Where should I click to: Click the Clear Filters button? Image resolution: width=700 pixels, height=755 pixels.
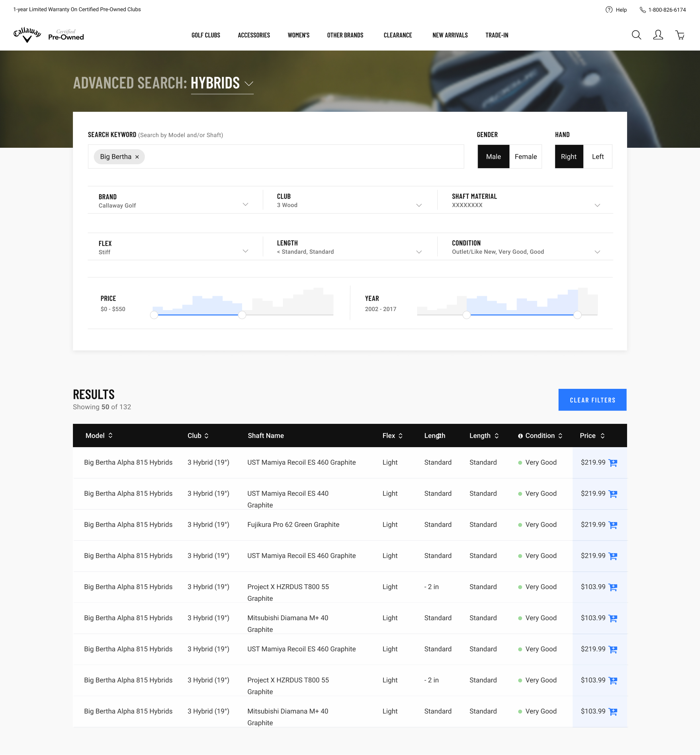pos(592,400)
